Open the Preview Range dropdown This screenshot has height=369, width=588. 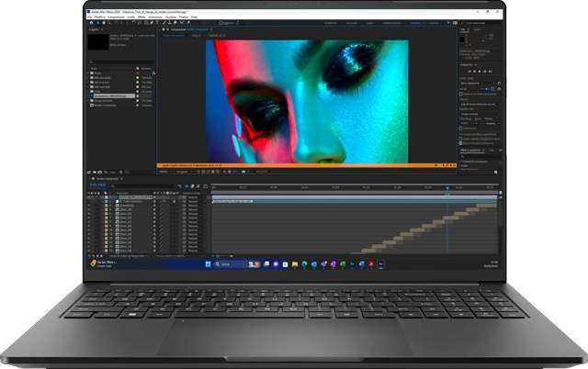(x=480, y=104)
